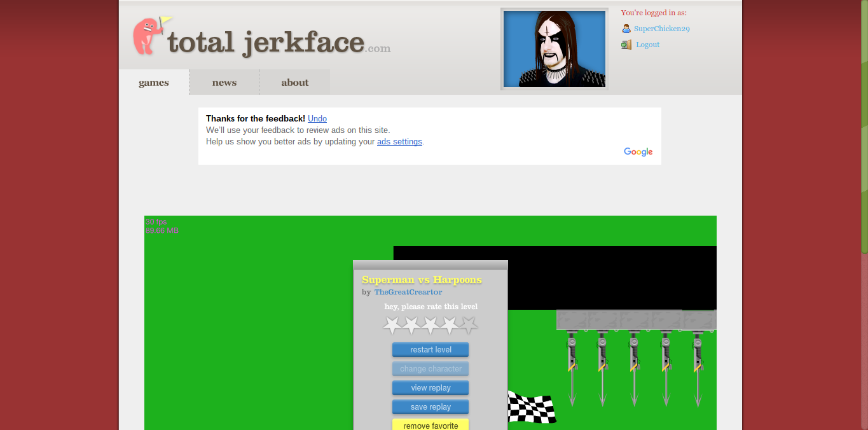Give a three-star rating to the level
The width and height of the screenshot is (868, 430).
pos(430,324)
